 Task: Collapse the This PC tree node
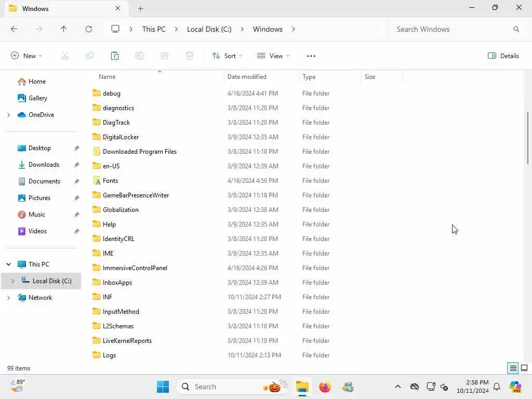[x=9, y=264]
